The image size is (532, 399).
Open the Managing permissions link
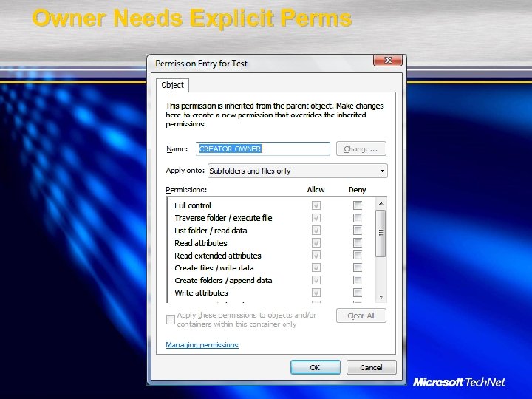click(x=202, y=345)
